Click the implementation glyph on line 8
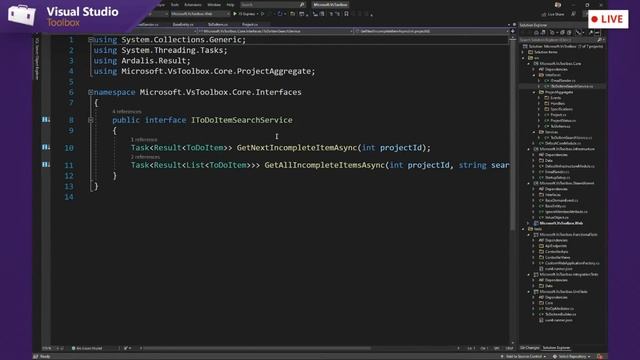Viewport: 640px width, 360px height. (46, 120)
